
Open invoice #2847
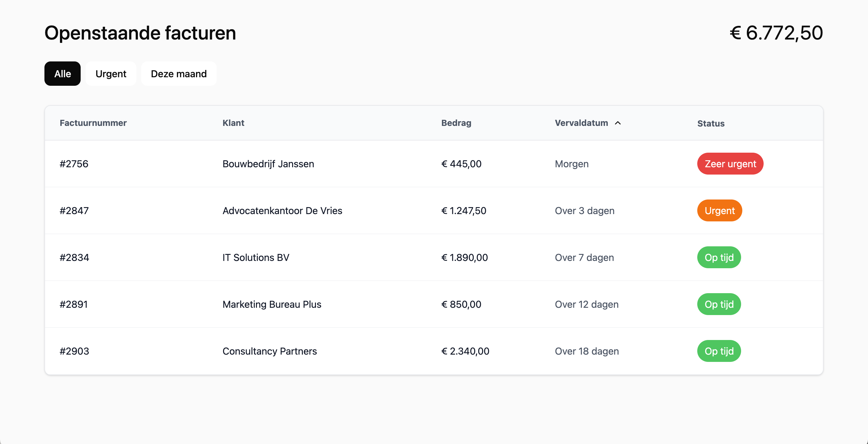point(74,211)
